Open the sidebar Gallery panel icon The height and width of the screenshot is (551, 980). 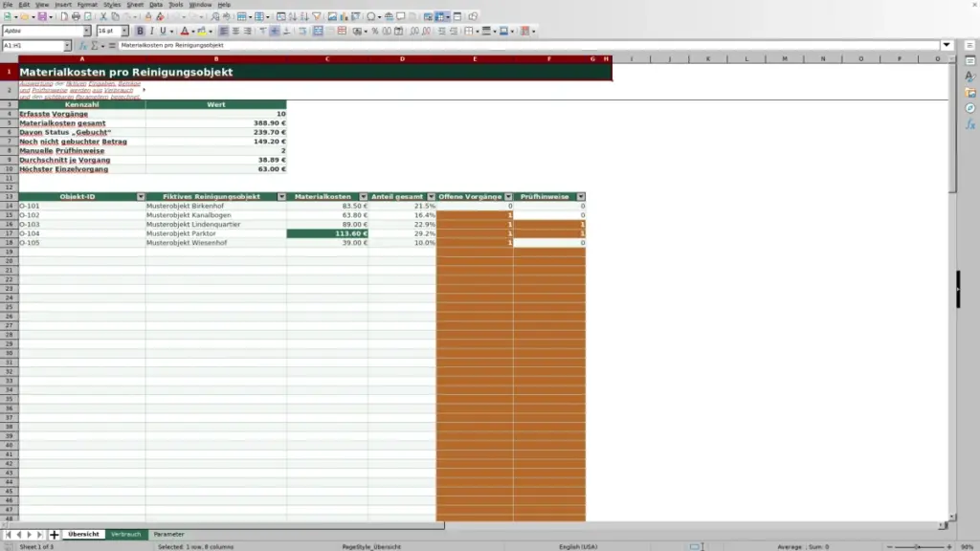tap(970, 93)
